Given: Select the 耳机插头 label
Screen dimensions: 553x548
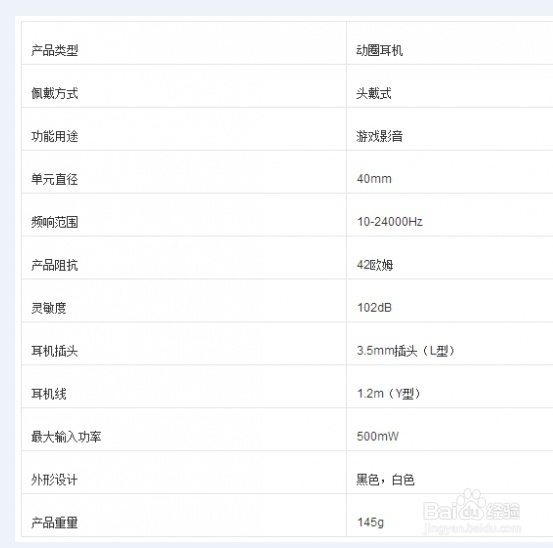Looking at the screenshot, I should click(x=55, y=352).
